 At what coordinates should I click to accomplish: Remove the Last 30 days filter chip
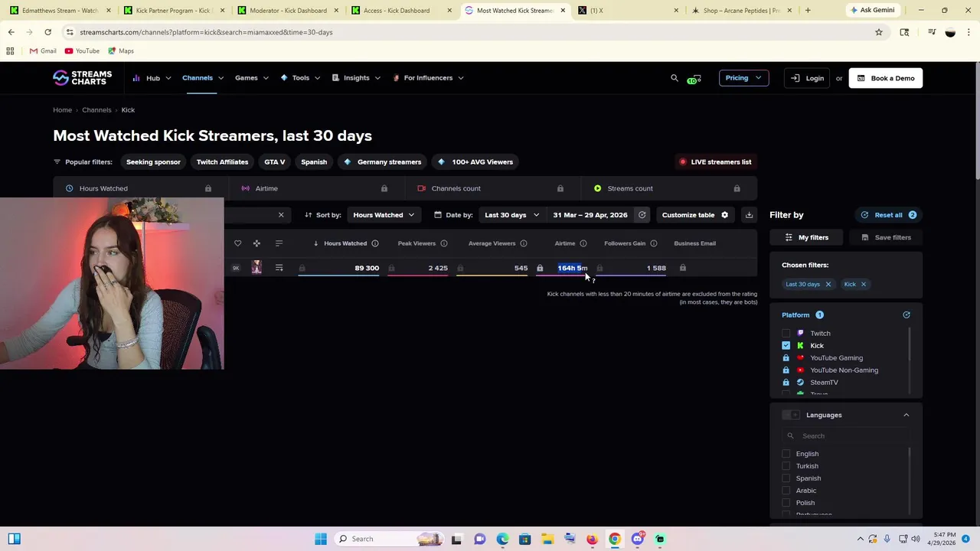(x=828, y=284)
